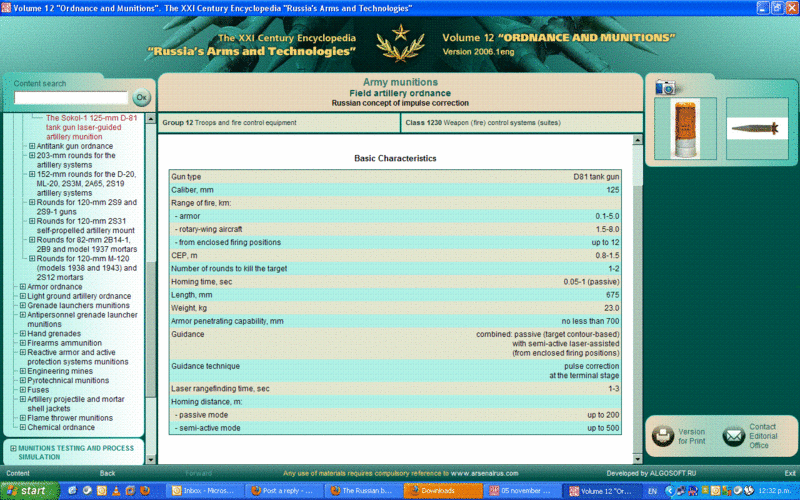The width and height of the screenshot is (800, 500).
Task: Click the Ok search button
Action: tap(141, 97)
